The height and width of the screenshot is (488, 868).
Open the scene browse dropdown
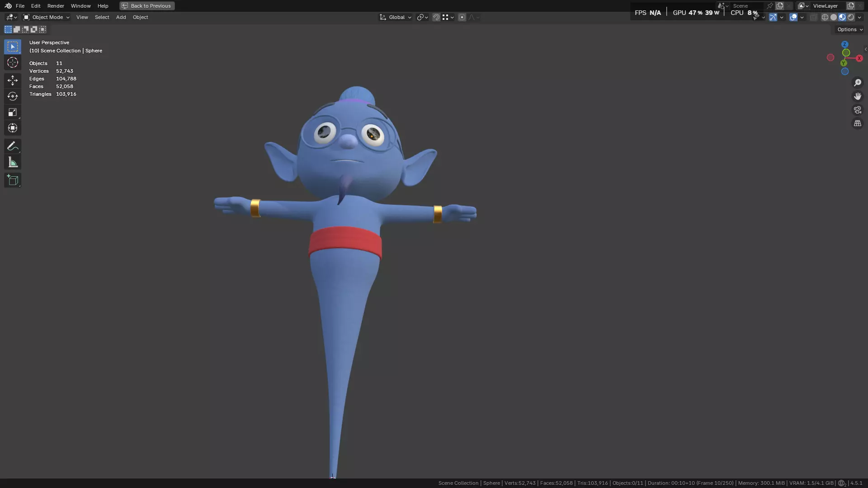click(722, 6)
